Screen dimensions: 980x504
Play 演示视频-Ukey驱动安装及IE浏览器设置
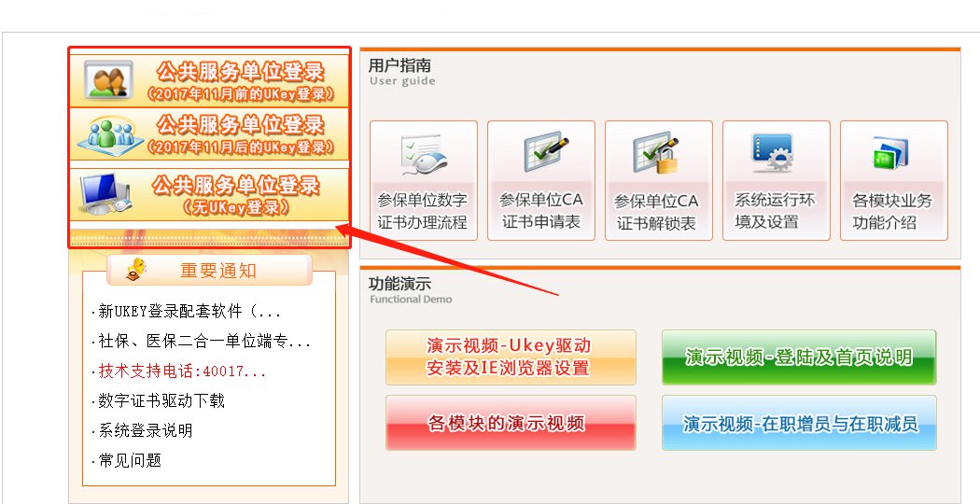(511, 357)
